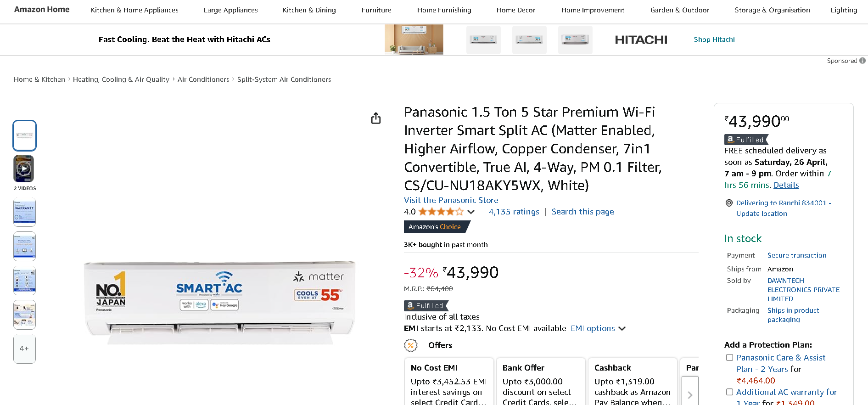Click the delivery location pin icon
Image resolution: width=868 pixels, height=405 pixels.
tap(729, 203)
